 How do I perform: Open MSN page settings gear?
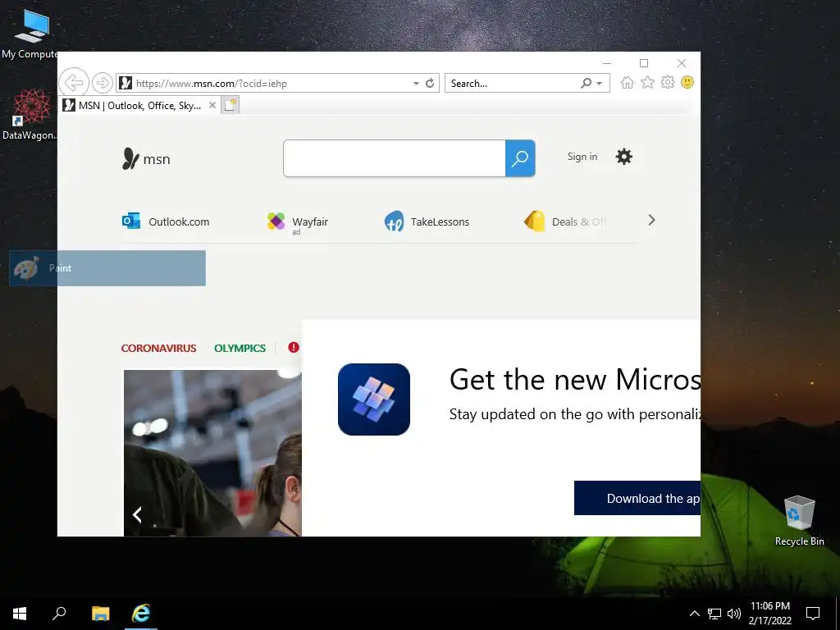coord(624,157)
